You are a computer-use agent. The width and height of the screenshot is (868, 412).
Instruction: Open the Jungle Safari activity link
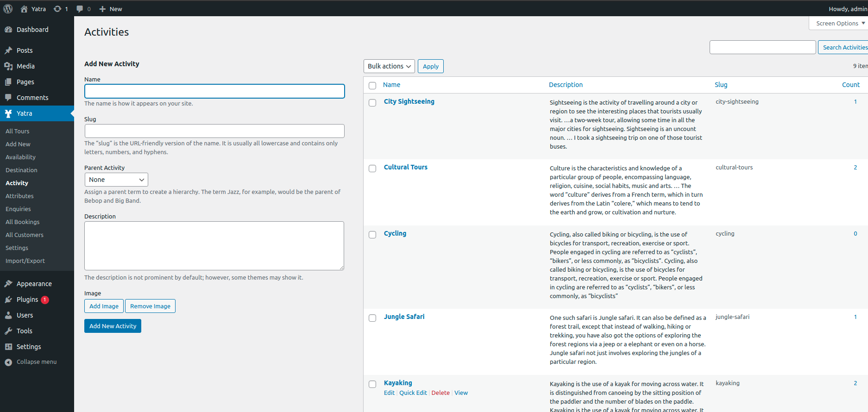click(404, 317)
